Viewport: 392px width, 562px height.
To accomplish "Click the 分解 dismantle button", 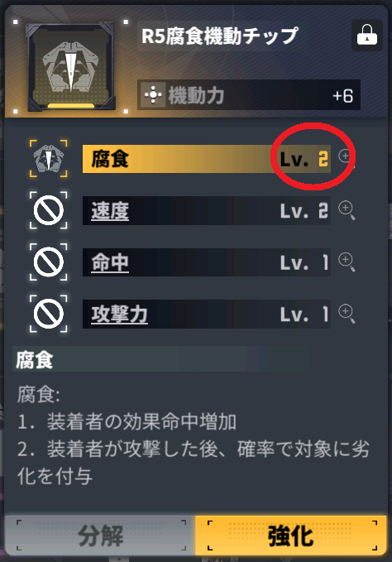I will tap(101, 536).
